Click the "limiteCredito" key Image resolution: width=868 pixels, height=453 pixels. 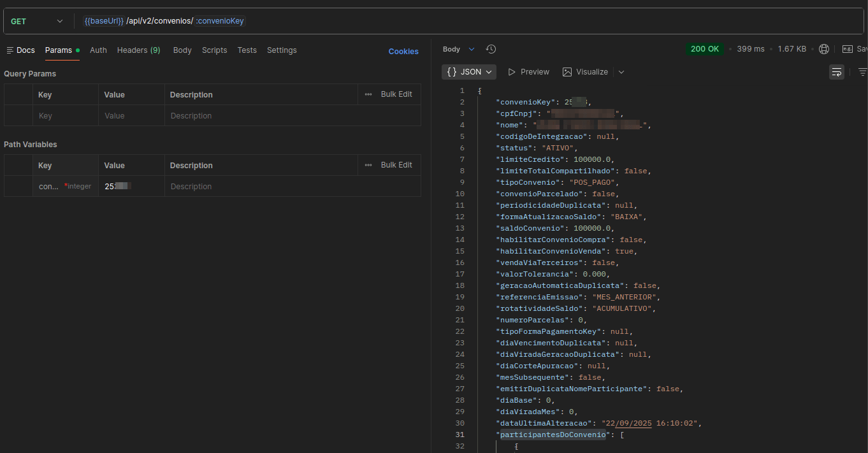(530, 159)
